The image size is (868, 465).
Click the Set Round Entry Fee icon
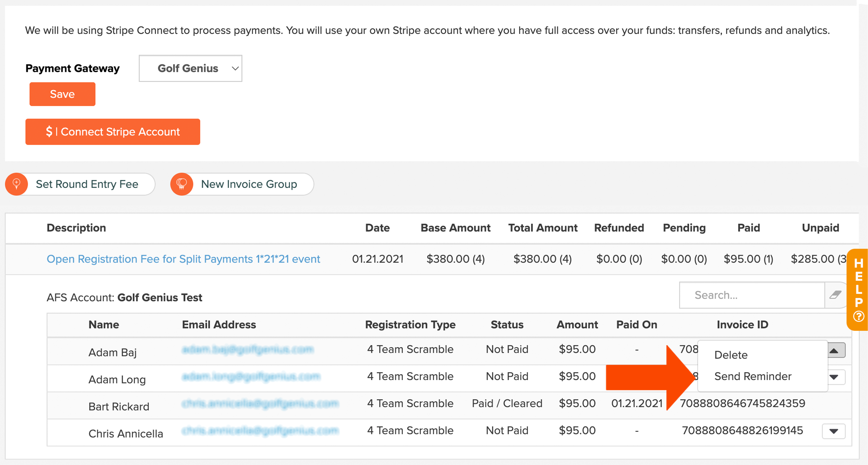16,184
